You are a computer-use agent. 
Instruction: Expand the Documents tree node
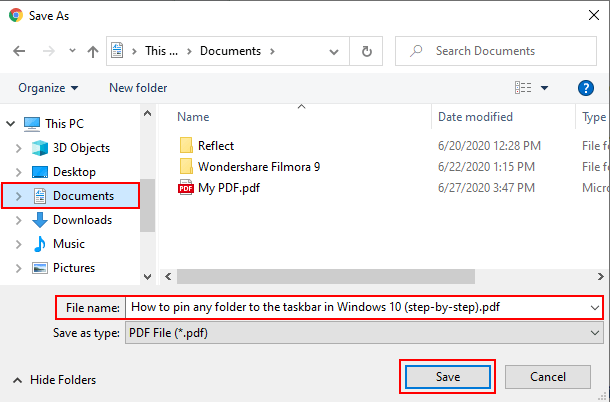[x=18, y=196]
